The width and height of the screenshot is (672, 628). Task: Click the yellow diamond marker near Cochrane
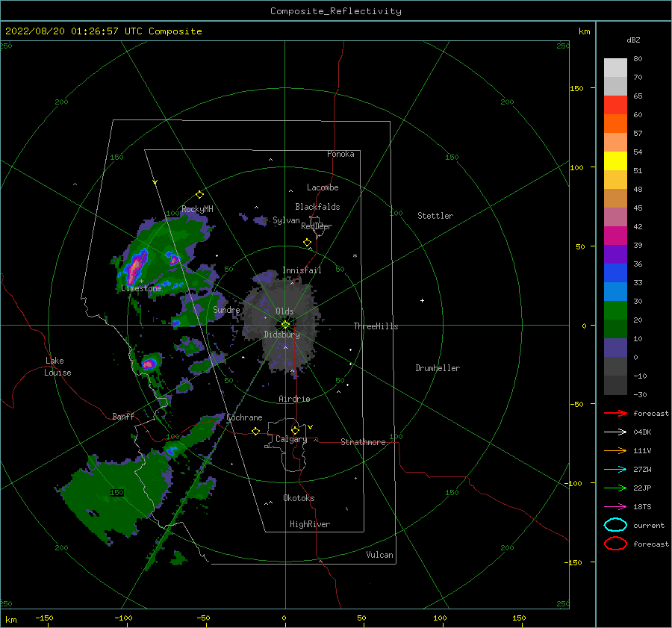coord(255,431)
